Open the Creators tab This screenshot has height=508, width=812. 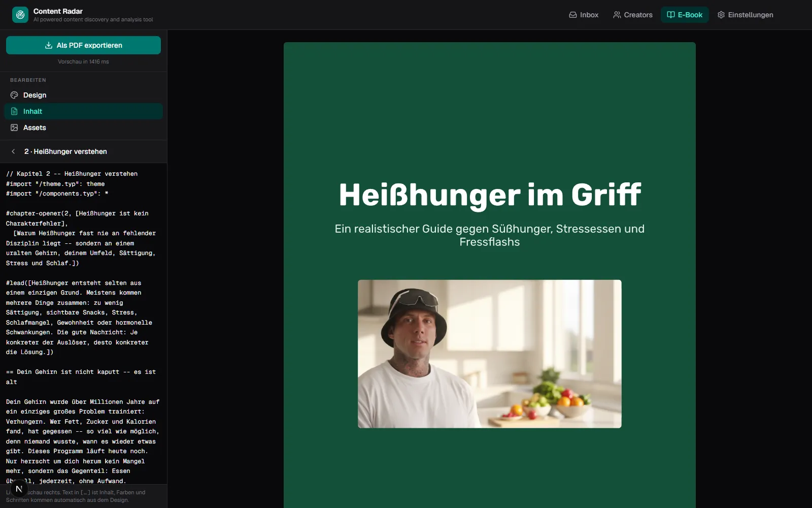coord(632,15)
